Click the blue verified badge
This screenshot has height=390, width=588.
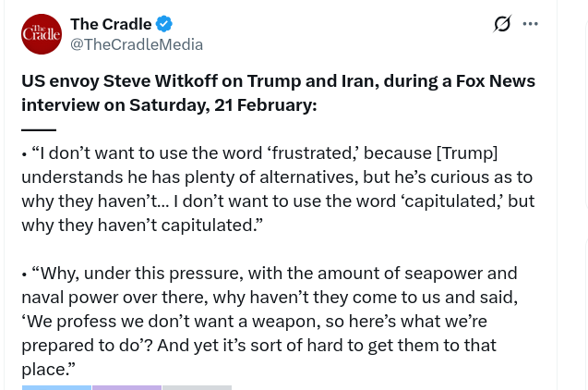(x=163, y=24)
